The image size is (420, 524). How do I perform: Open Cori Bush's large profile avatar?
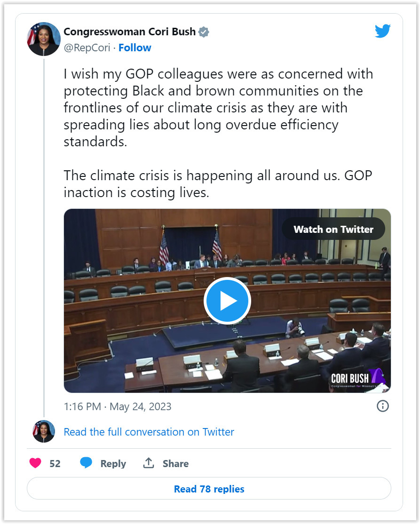43,39
